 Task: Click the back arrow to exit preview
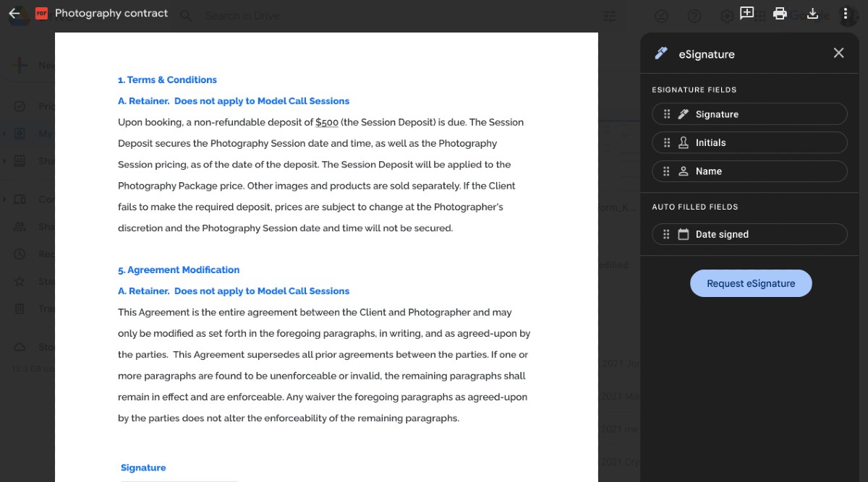point(14,13)
